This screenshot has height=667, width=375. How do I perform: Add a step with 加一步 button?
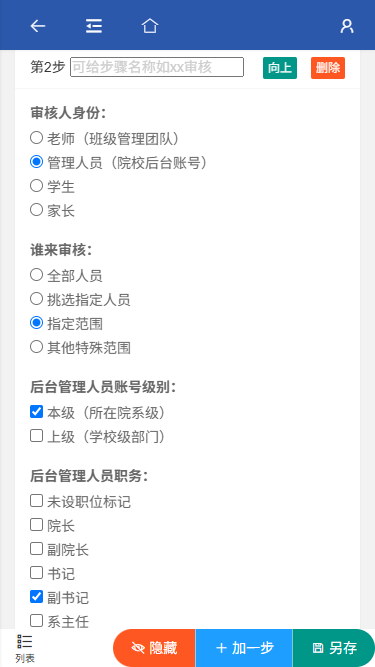(244, 648)
